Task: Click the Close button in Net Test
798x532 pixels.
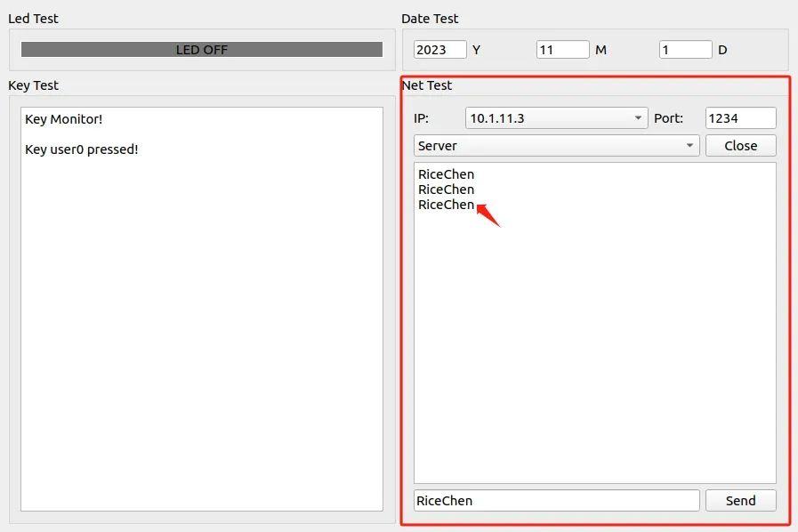Action: coord(740,146)
